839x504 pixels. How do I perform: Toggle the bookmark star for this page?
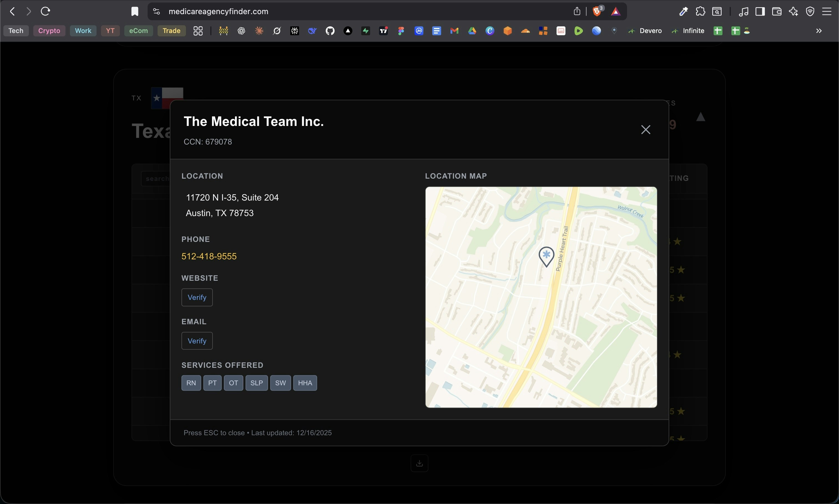(x=135, y=11)
